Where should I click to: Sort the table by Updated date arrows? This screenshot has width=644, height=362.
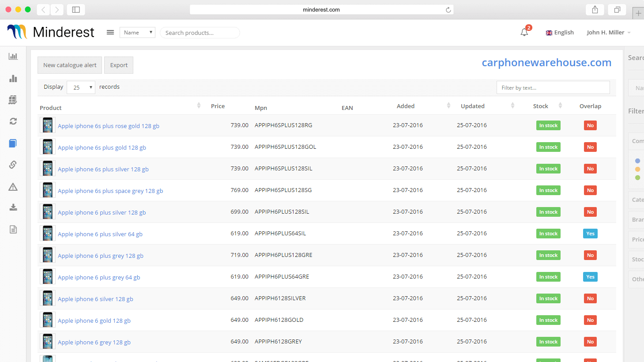click(x=512, y=106)
